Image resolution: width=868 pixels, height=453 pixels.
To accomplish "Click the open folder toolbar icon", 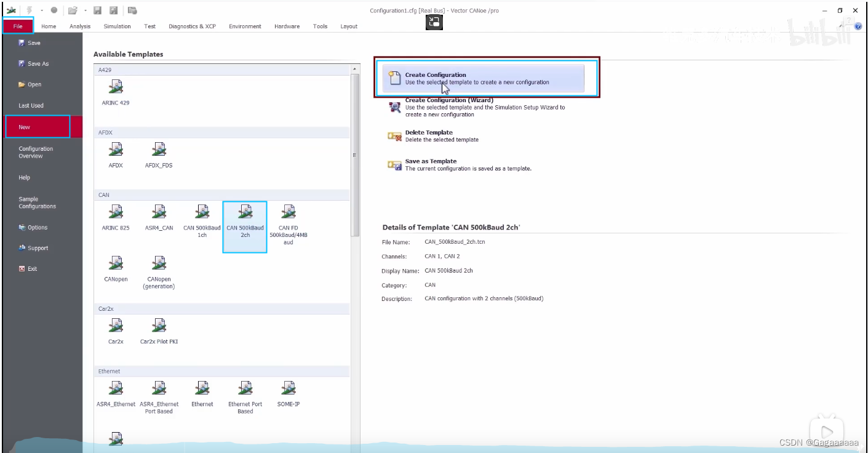I will (73, 10).
